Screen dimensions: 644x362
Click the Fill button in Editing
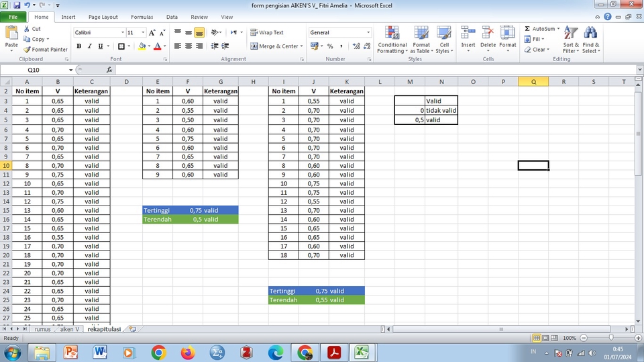(535, 39)
